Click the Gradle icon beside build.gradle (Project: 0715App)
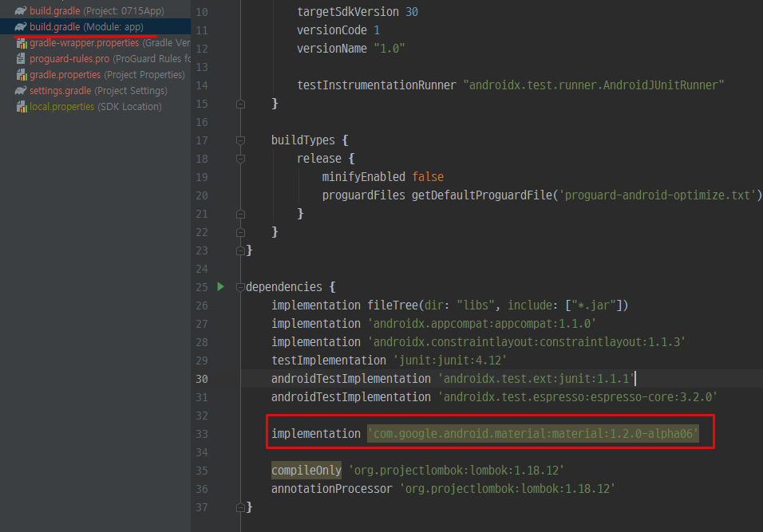This screenshot has height=532, width=763. click(21, 10)
